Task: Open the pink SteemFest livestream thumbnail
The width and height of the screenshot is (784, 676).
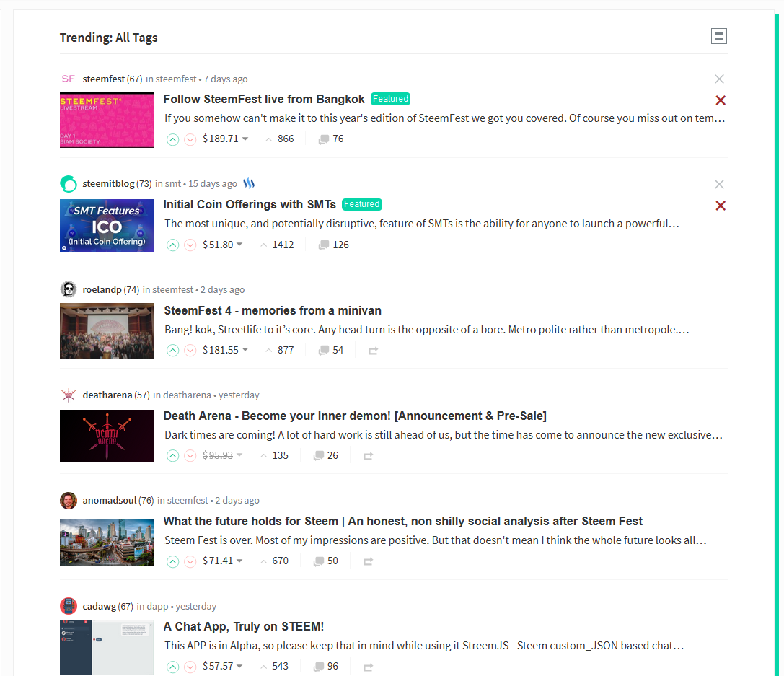Action: pos(107,120)
